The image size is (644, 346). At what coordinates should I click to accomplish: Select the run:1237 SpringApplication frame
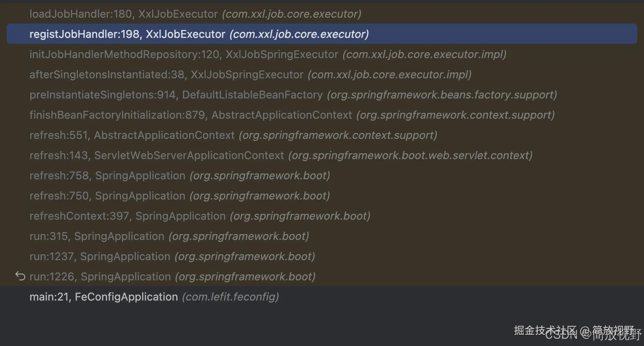[x=100, y=256]
